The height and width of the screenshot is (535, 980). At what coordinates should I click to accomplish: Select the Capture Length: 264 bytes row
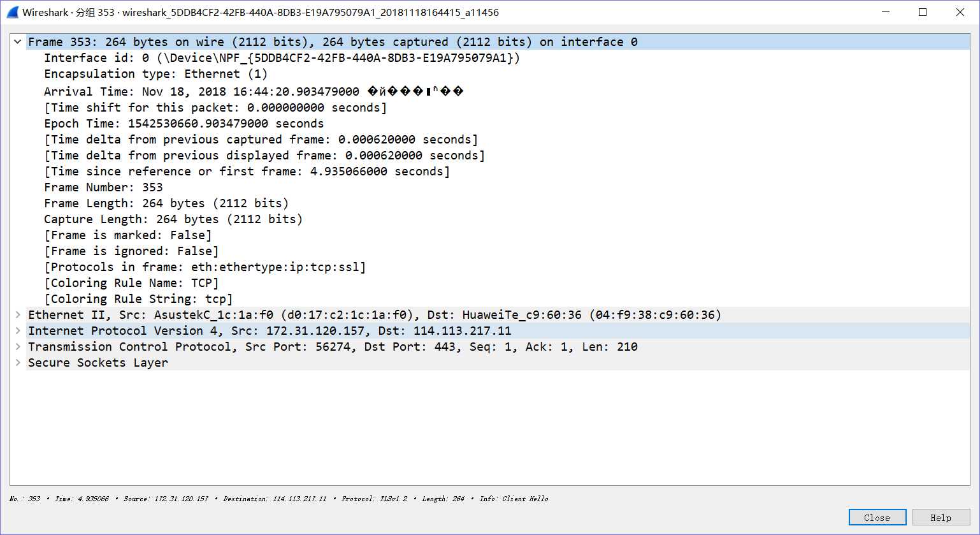(x=173, y=219)
